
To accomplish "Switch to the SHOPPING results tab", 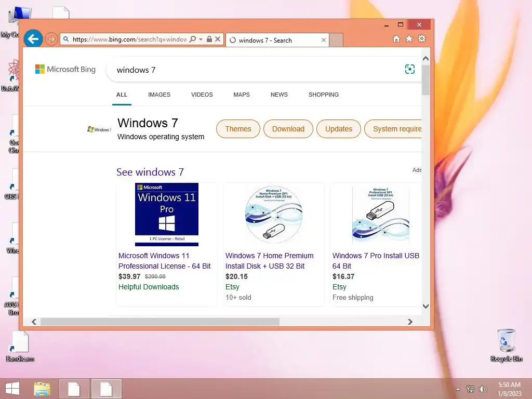I will [324, 95].
